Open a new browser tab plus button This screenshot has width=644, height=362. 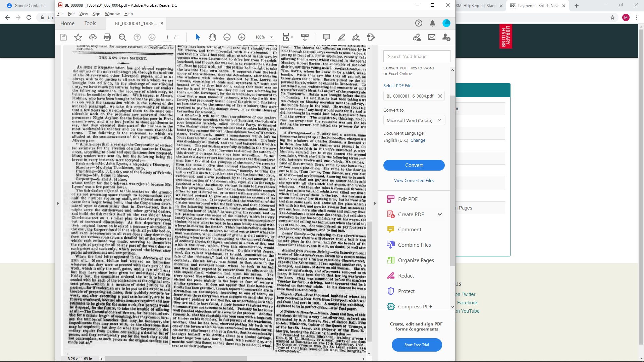577,6
